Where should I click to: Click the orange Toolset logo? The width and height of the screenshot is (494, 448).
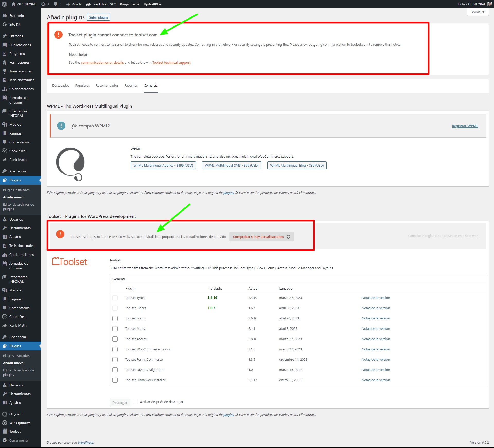[70, 262]
